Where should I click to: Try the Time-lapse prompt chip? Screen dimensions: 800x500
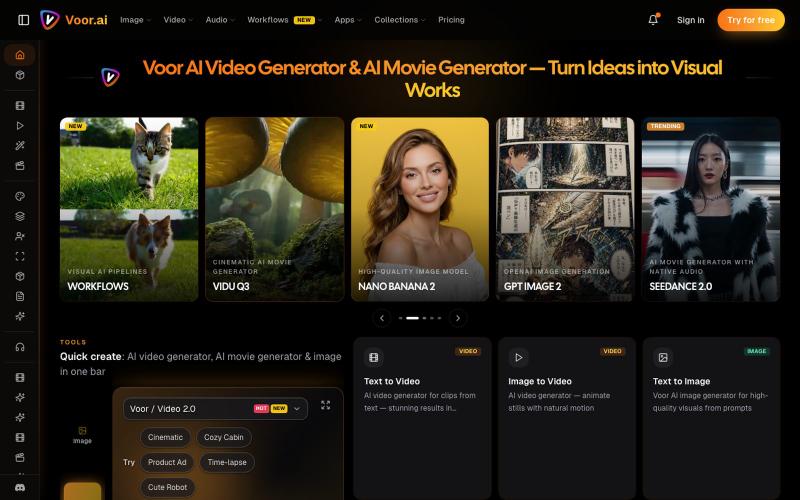[227, 462]
